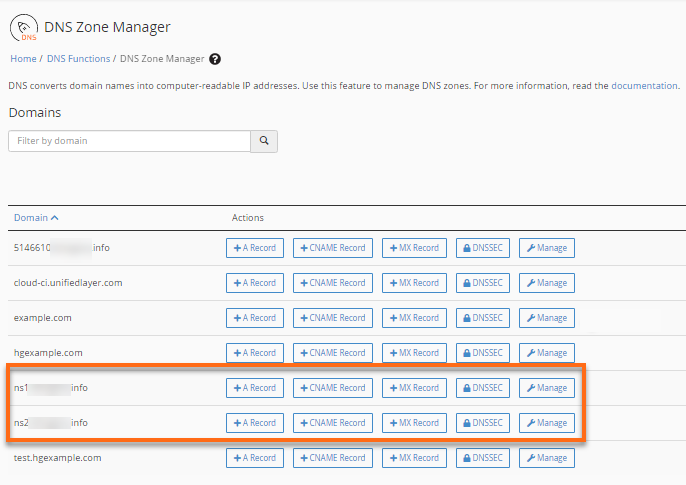Click the magnifying glass search button
686x485 pixels.
(x=264, y=141)
